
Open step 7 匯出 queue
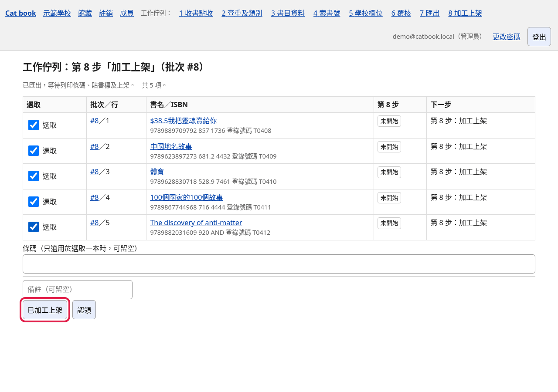[x=430, y=13]
